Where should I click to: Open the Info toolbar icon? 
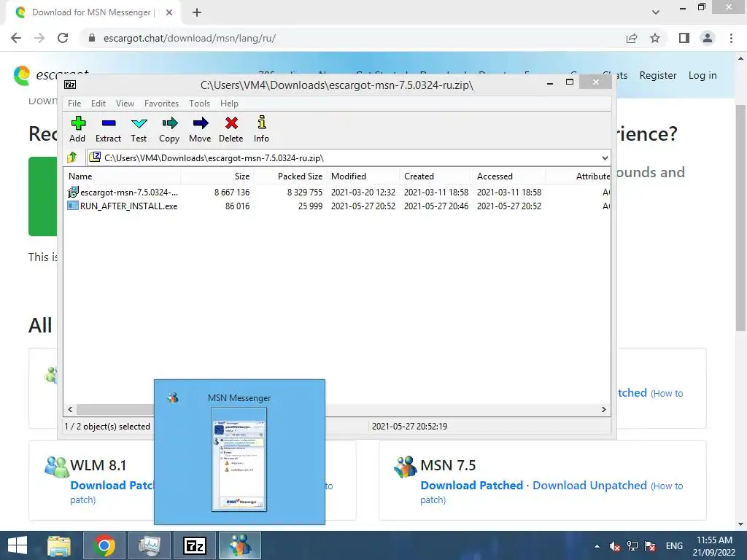(261, 129)
